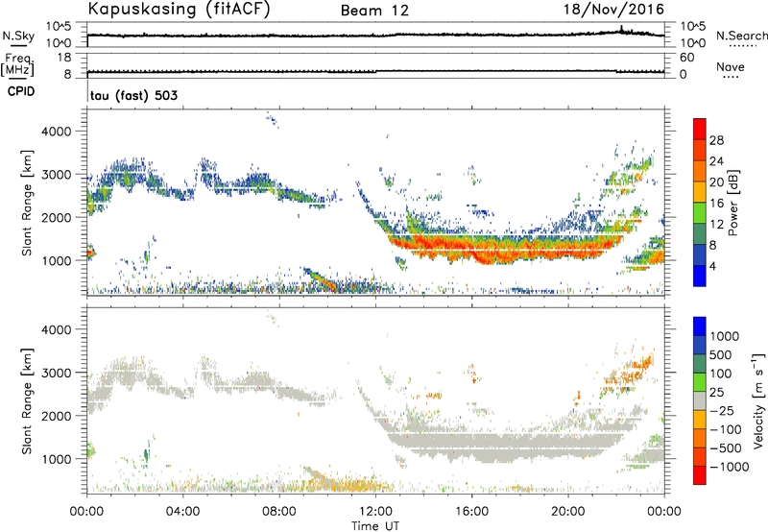Click the '08:00' time axis tick label
The height and width of the screenshot is (532, 768).
(279, 512)
